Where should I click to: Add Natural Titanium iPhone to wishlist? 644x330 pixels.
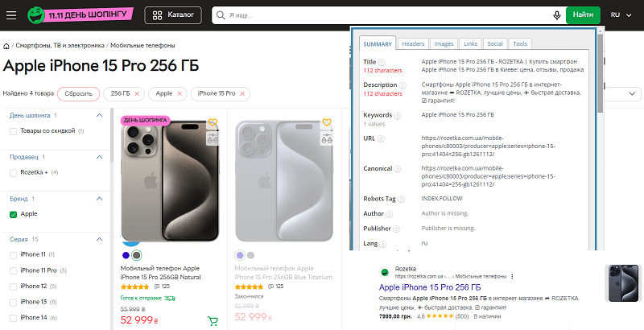pos(213,122)
